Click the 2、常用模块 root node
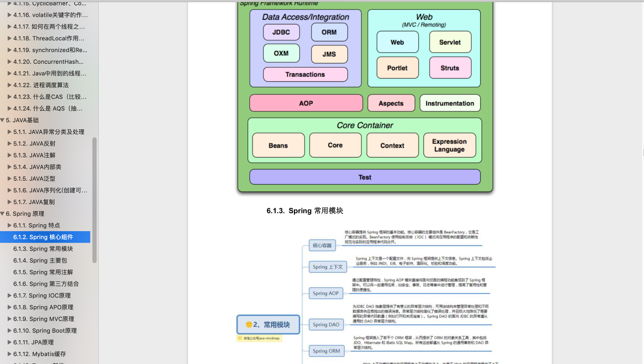This screenshot has height=364, width=644. 268,324
